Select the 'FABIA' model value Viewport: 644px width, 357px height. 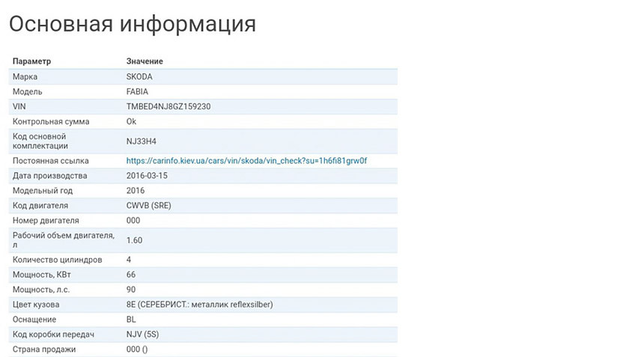click(137, 91)
